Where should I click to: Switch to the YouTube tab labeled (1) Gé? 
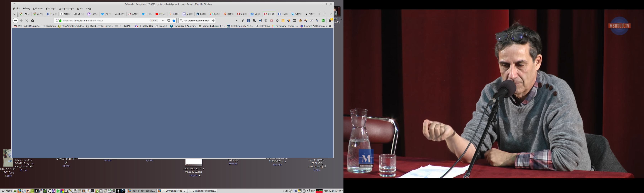tap(160, 14)
